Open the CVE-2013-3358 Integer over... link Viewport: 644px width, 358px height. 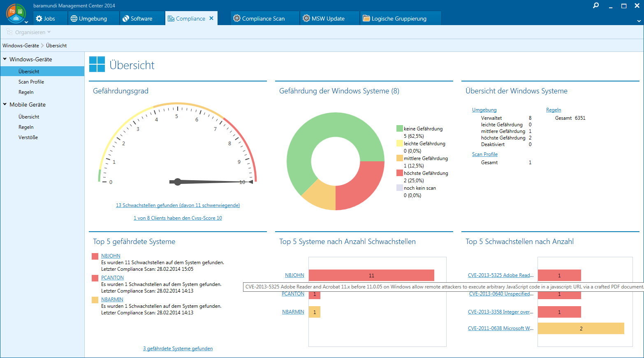coord(500,312)
